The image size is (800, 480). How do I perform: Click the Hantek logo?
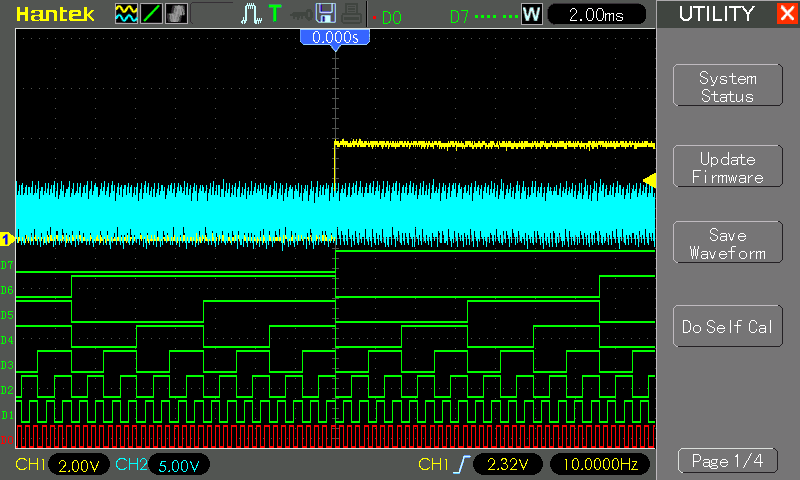pyautogui.click(x=55, y=14)
